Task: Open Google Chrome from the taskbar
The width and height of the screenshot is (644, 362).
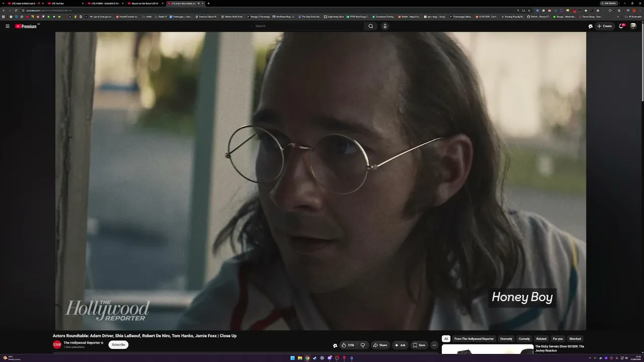Action: [307, 358]
